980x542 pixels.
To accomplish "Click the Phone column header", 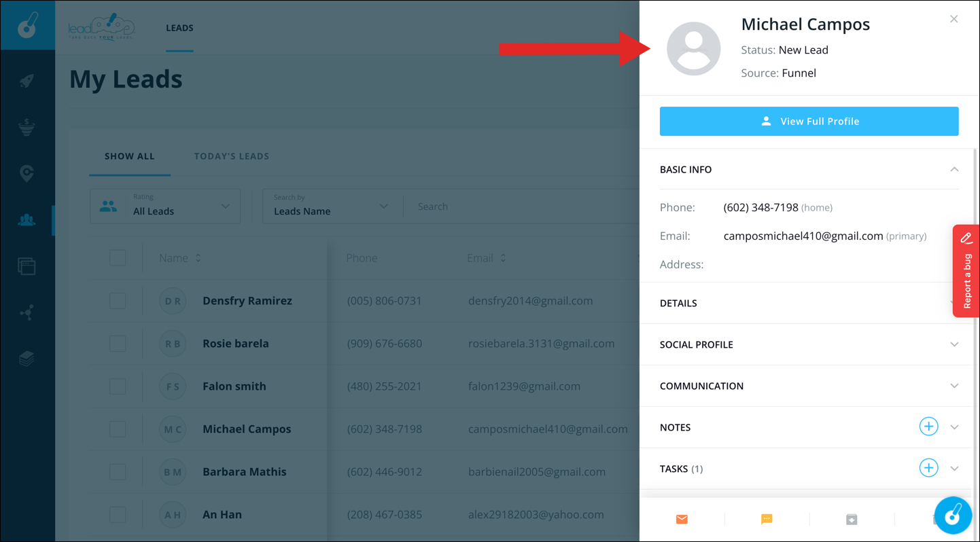I will 362,258.
